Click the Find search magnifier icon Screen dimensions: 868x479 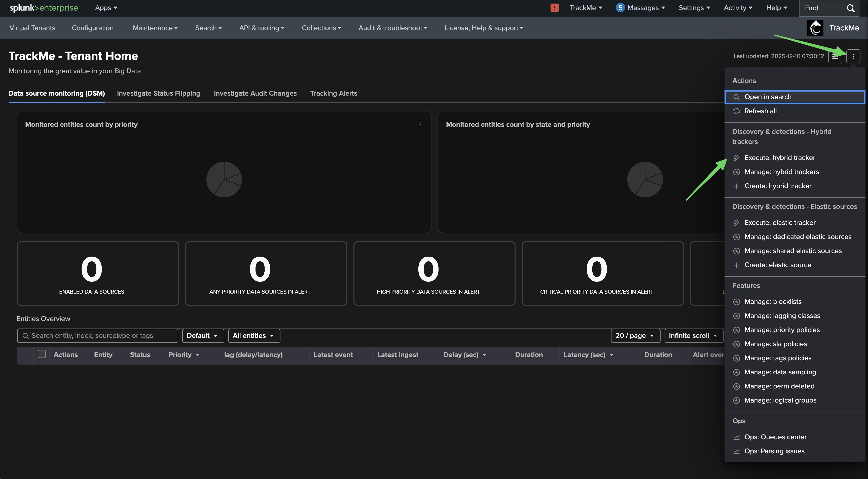(x=850, y=8)
